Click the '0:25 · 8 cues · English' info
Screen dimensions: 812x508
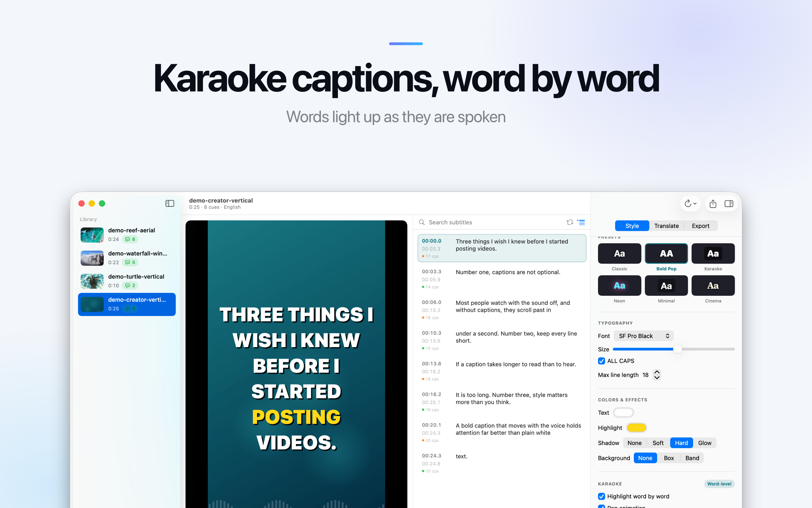tap(215, 207)
